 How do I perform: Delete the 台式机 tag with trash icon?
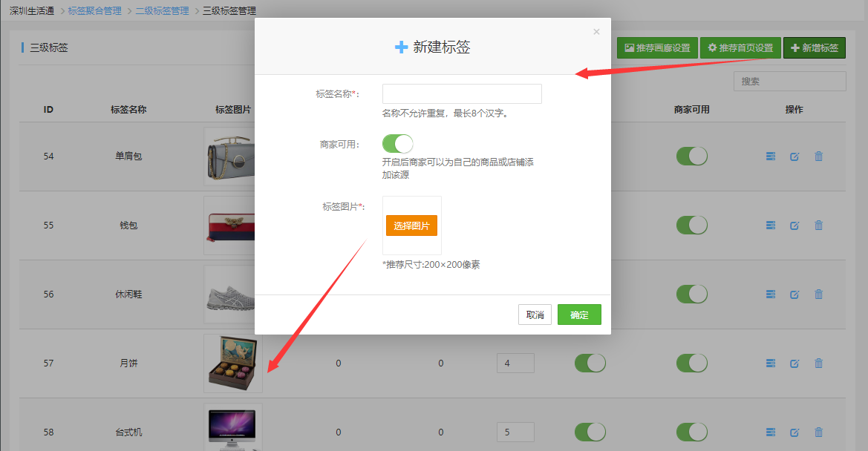pyautogui.click(x=819, y=432)
